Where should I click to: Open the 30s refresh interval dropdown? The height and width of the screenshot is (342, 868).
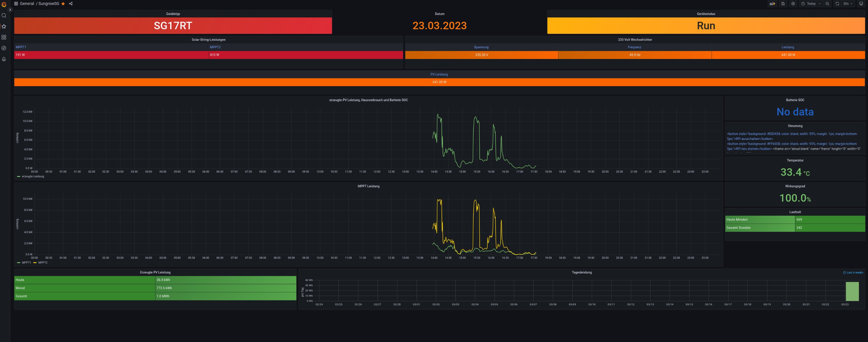click(x=846, y=4)
